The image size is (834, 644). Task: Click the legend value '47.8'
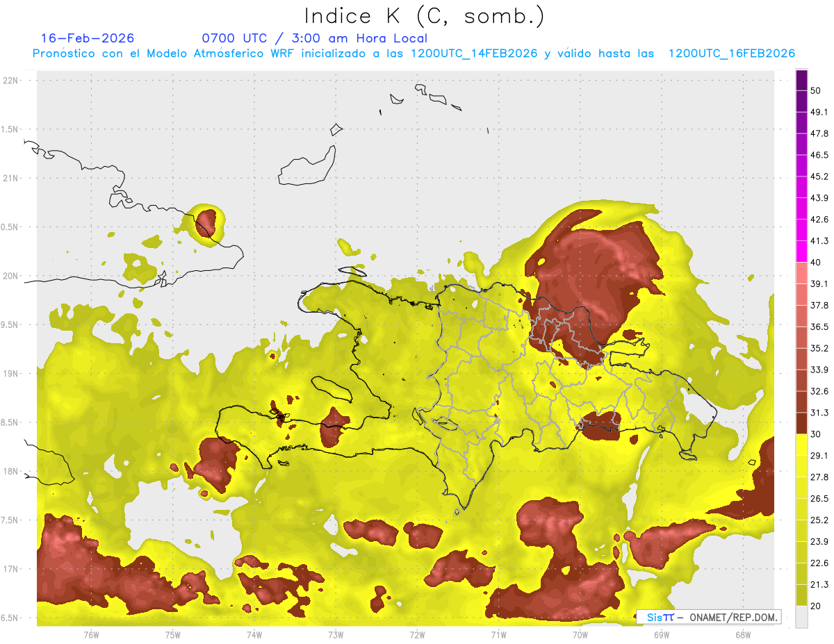(x=819, y=133)
